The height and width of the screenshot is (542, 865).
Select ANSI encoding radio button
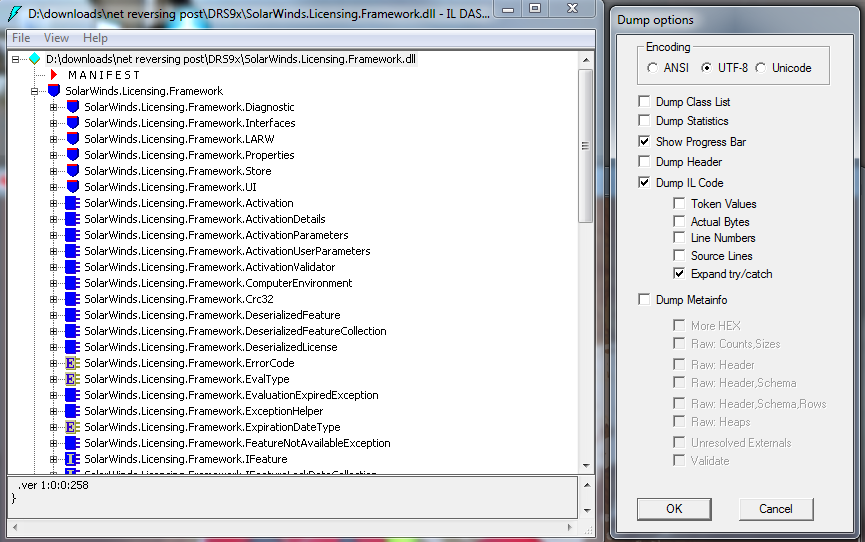click(653, 67)
